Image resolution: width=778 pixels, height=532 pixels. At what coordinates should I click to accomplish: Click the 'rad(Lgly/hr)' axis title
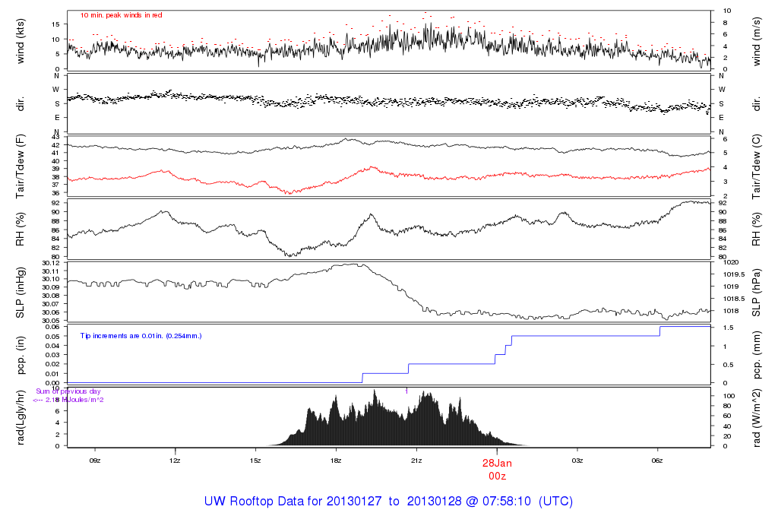(21, 417)
